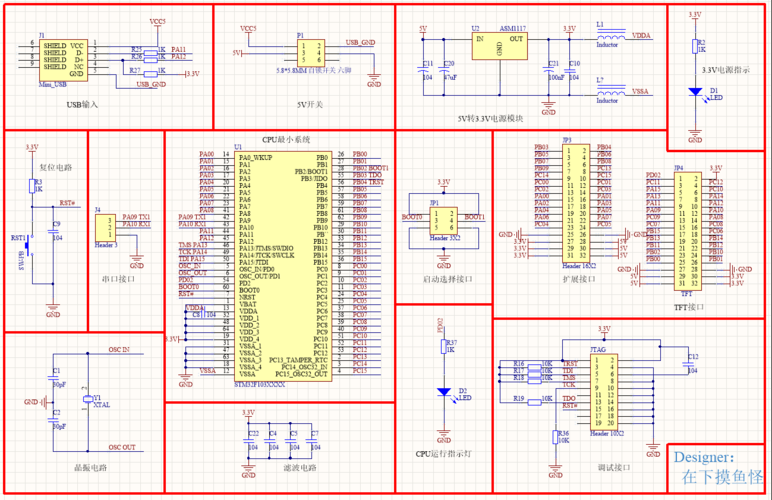
Task: Pick the L2 inductor on VSSA line
Action: tap(611, 91)
